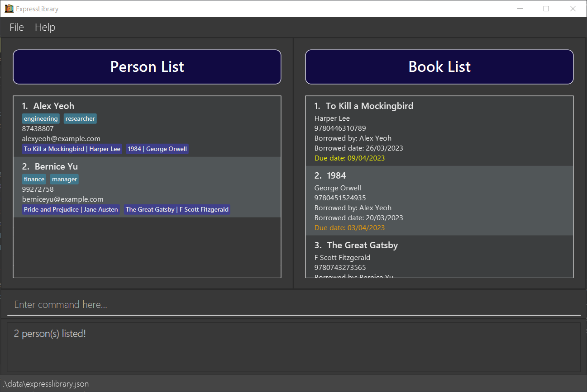This screenshot has height=392, width=587.
Task: Click the '2 person(s) listed!' result message
Action: coord(50,334)
